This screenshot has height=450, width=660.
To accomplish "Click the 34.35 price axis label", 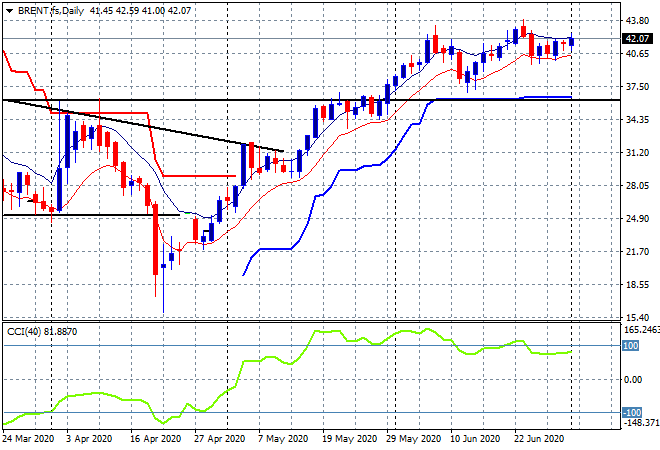I will pos(637,120).
